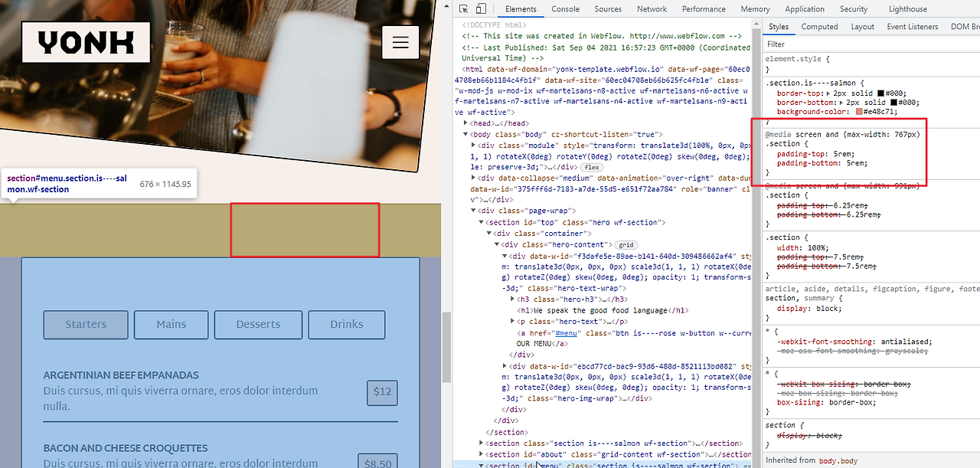The width and height of the screenshot is (980, 468).
Task: Toggle the device toolbar icon
Action: tap(481, 9)
